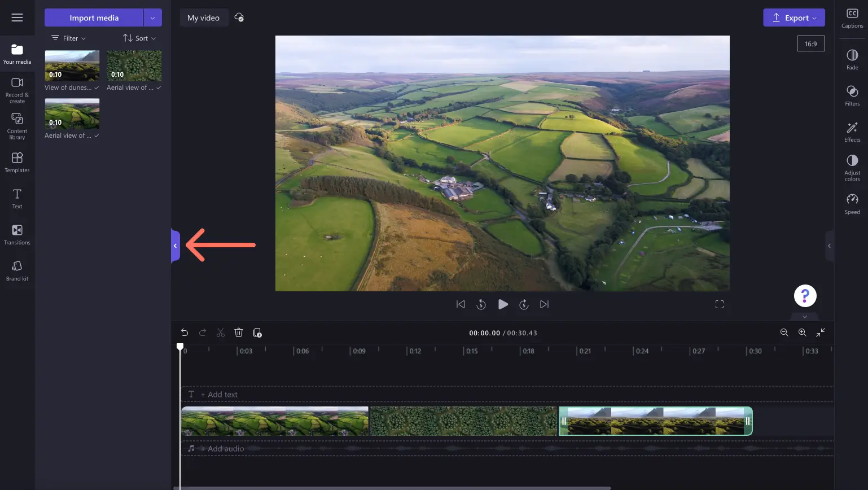Change the 16:9 aspect ratio
The width and height of the screenshot is (868, 490).
coord(810,43)
